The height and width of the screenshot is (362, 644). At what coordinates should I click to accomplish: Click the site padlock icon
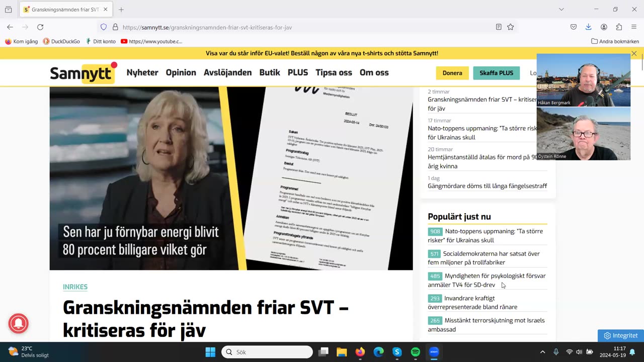115,27
